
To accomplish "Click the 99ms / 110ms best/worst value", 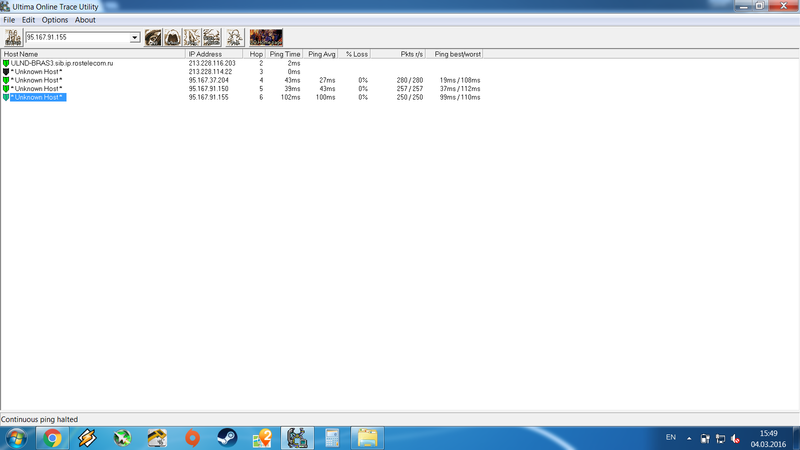I will [x=460, y=97].
